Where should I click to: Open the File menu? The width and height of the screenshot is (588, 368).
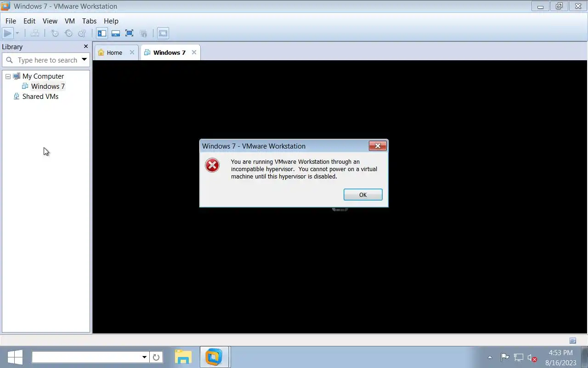coord(11,21)
